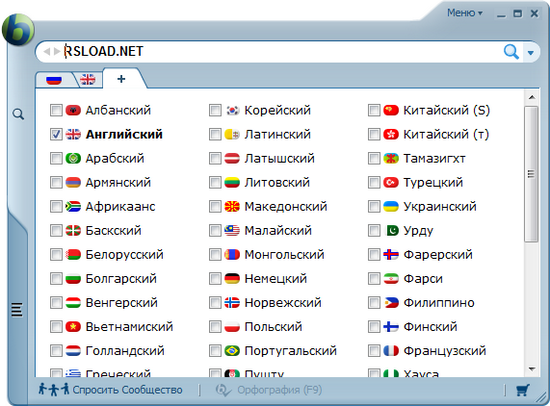Viewport: 550px width, 406px height.
Task: Open the Меню dropdown
Action: pyautogui.click(x=465, y=13)
